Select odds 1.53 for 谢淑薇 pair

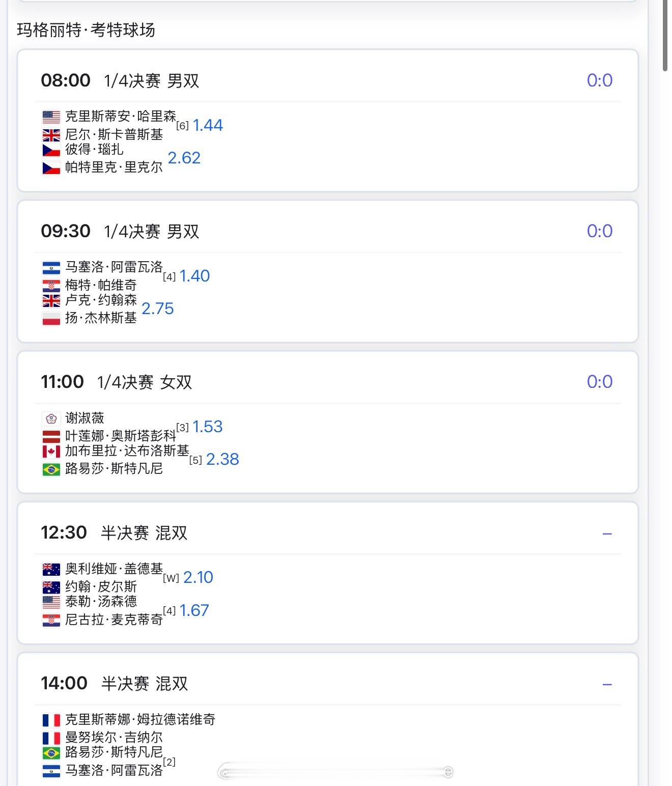click(207, 427)
